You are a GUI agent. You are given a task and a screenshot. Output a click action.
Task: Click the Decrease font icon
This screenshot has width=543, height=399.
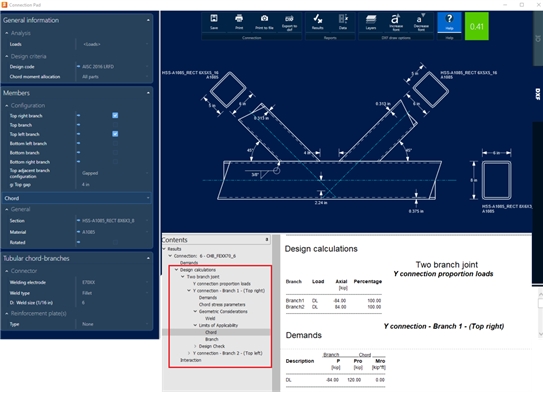pos(421,22)
